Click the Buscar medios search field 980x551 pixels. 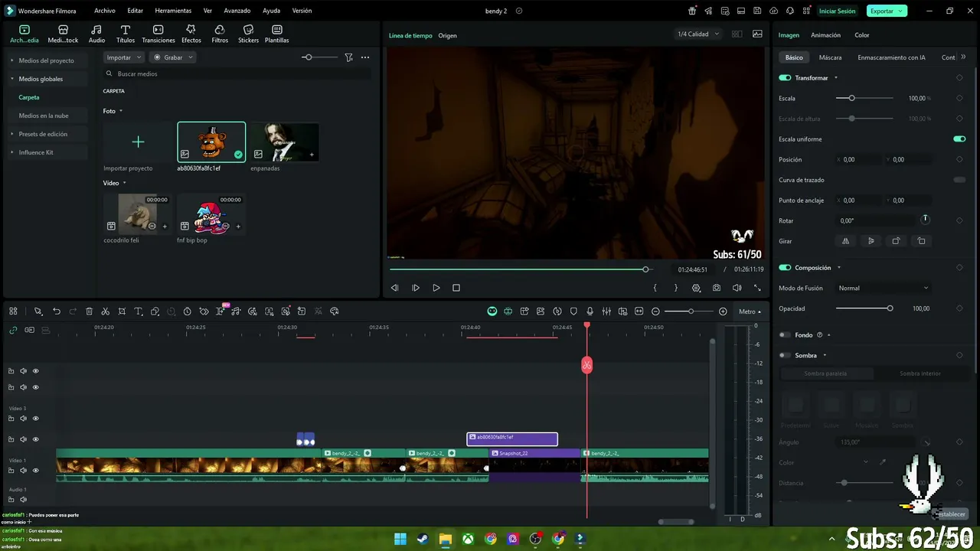pos(237,73)
